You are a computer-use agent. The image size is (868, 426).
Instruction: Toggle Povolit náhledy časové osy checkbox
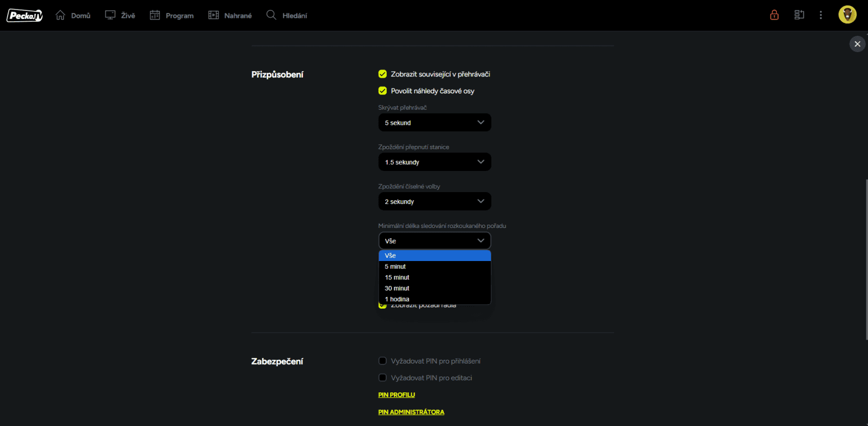point(382,91)
